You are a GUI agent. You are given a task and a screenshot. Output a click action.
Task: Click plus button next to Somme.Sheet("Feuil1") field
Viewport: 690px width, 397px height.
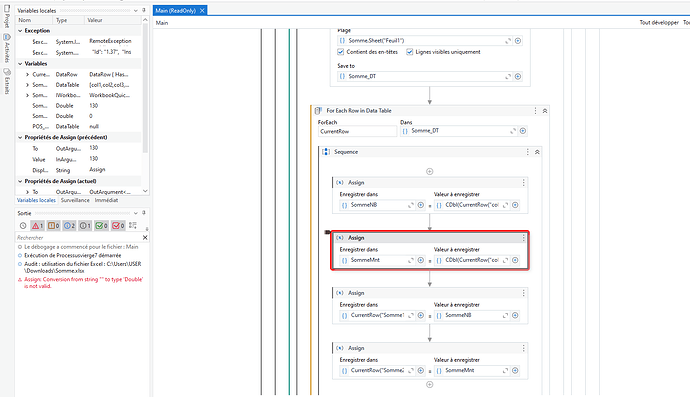pyautogui.click(x=518, y=40)
